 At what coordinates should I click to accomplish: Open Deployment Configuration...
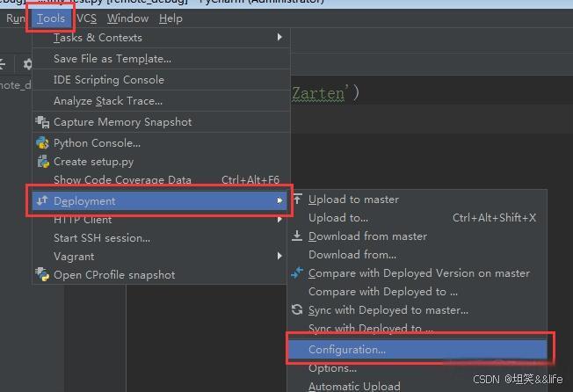pyautogui.click(x=417, y=350)
